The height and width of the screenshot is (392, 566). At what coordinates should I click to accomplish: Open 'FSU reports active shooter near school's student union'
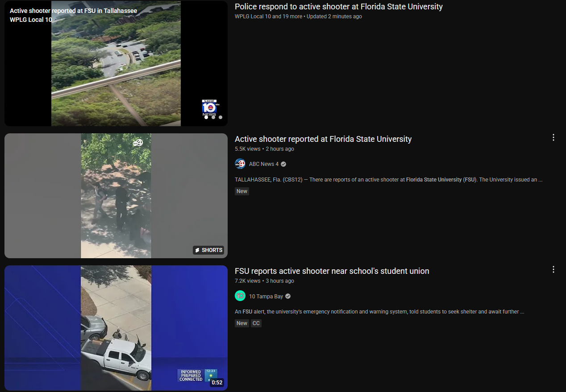tap(332, 271)
